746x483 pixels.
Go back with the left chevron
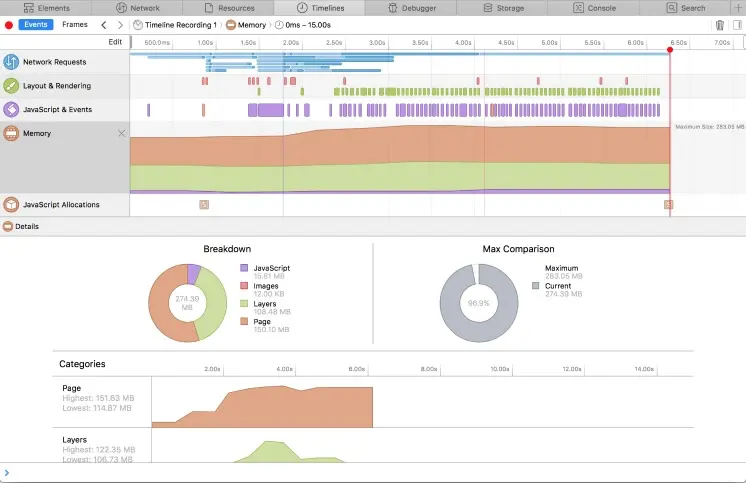point(104,25)
